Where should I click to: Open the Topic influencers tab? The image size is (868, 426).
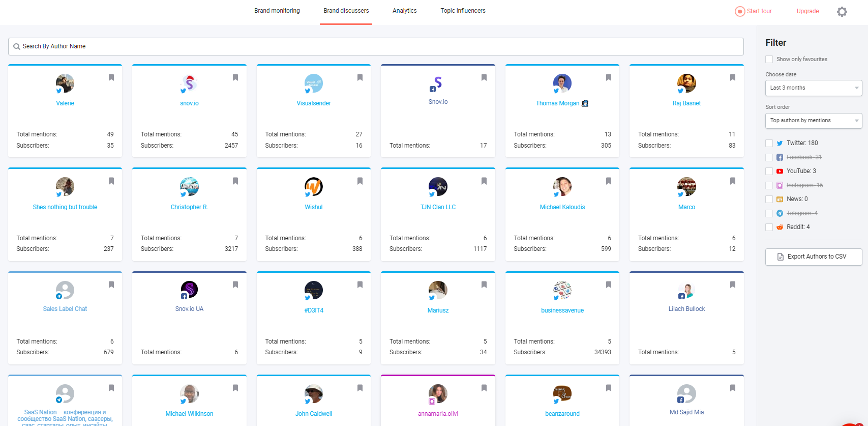tap(463, 11)
